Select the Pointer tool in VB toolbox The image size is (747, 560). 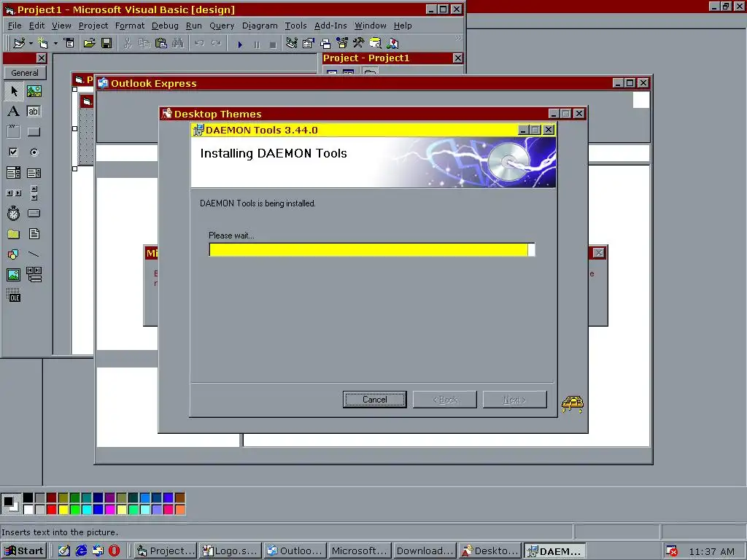coord(14,91)
